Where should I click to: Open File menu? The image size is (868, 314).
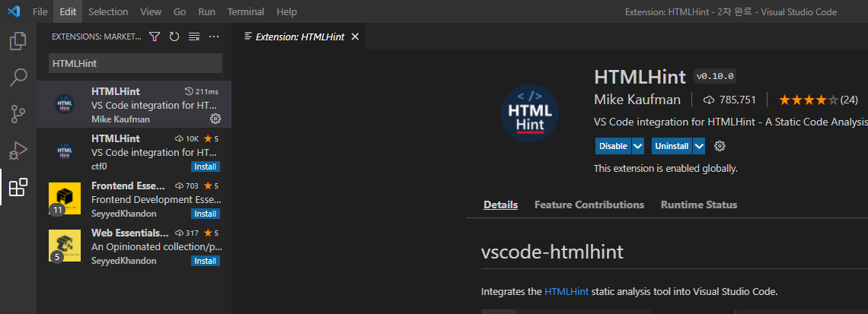click(40, 11)
